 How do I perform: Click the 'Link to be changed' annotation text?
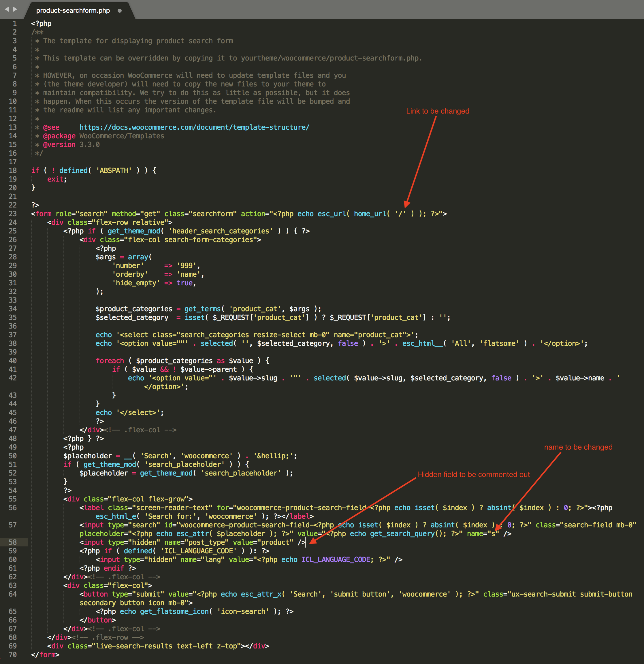pos(438,111)
